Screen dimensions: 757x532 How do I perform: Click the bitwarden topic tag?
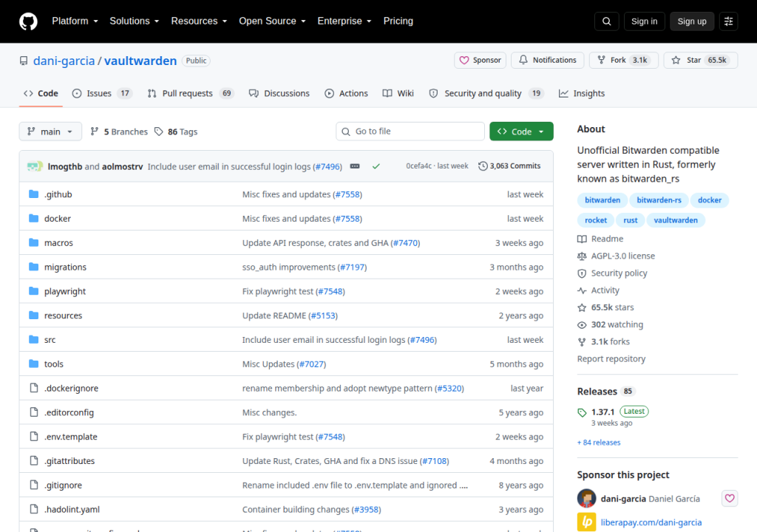602,199
